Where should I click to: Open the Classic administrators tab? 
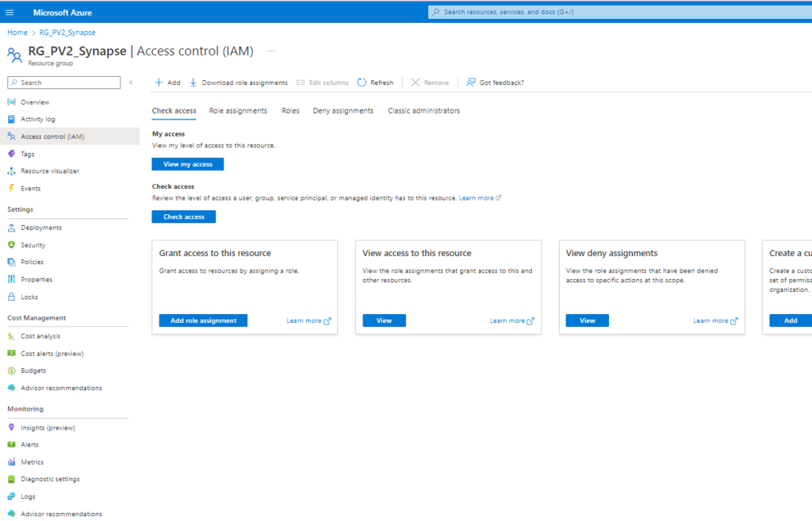[423, 111]
